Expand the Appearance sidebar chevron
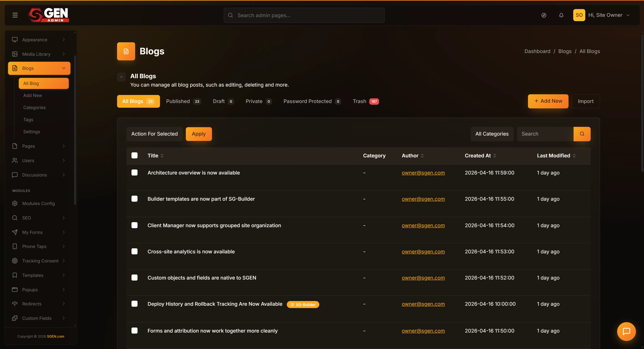The image size is (644, 349). (64, 40)
